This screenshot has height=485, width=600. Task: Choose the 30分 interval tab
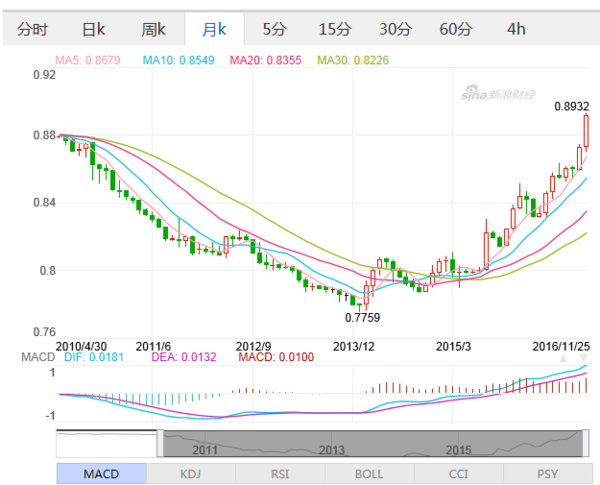coord(395,29)
